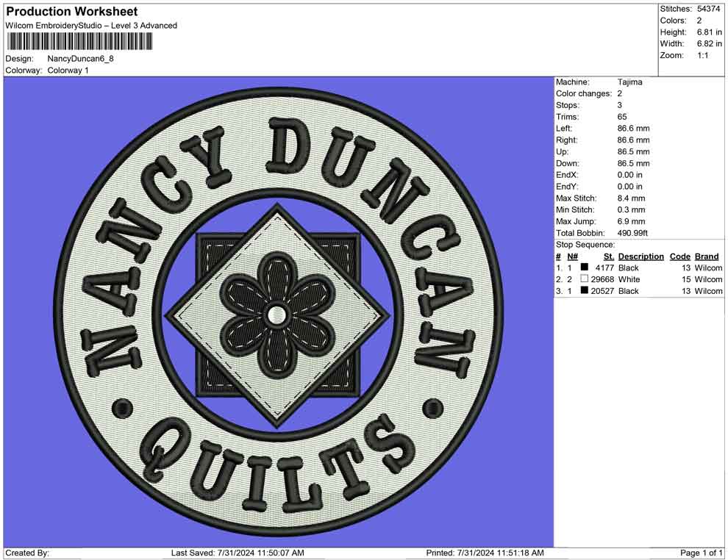Viewport: 728px width, 560px height.
Task: Click the barcode under the worksheet title
Action: [79, 42]
